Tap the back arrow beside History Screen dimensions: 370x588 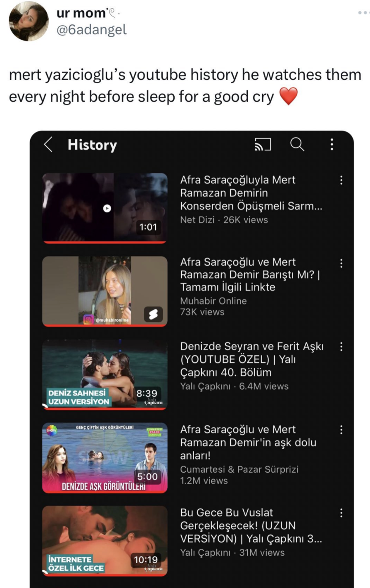48,145
